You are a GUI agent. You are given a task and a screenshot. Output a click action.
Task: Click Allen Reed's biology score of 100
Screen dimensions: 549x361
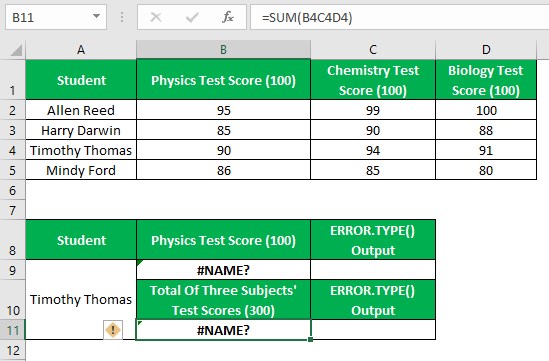tap(486, 110)
